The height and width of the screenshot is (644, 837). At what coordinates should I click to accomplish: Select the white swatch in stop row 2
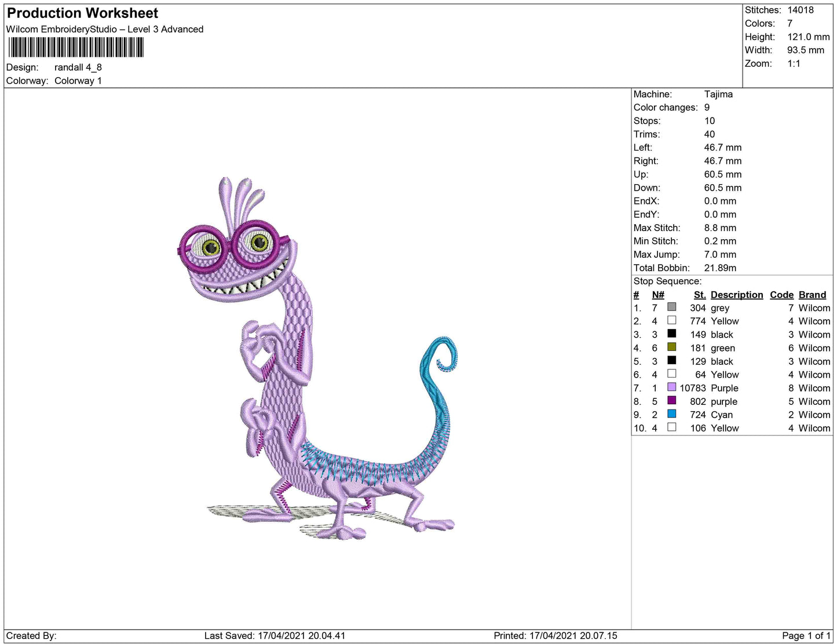(x=671, y=320)
